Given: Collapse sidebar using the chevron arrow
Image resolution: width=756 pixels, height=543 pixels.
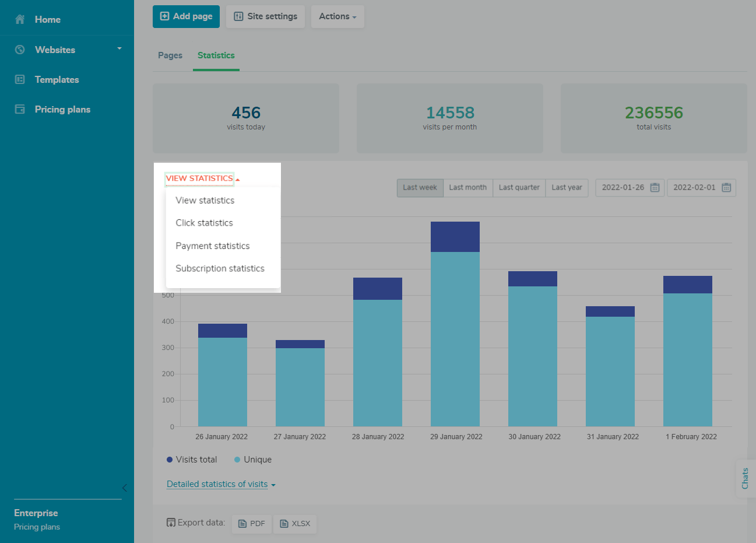Looking at the screenshot, I should click(124, 488).
